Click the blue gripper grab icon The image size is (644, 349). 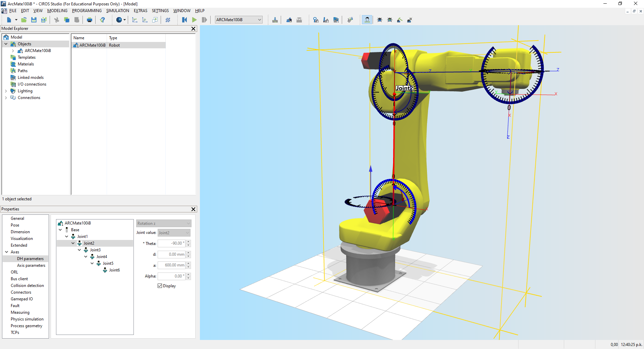tap(289, 20)
